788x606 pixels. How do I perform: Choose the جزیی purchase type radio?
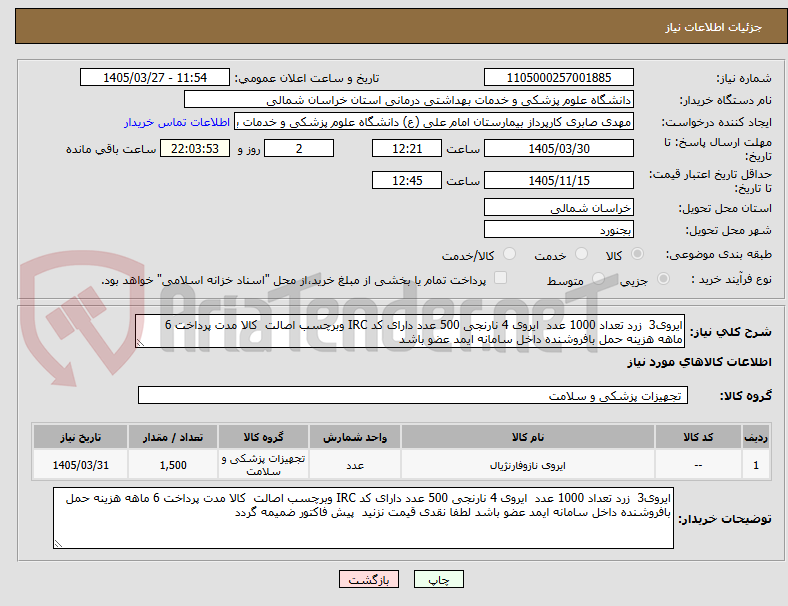tap(663, 279)
